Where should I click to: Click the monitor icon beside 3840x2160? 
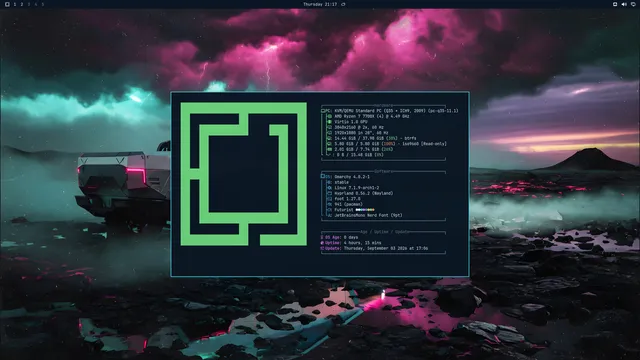coord(329,127)
